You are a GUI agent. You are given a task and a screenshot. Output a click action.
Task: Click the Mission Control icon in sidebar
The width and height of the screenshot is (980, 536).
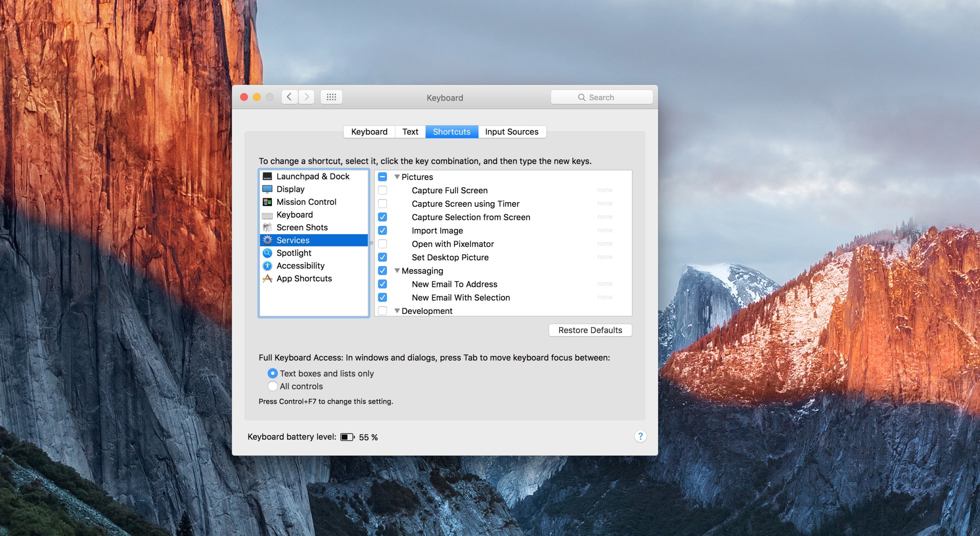(x=267, y=202)
